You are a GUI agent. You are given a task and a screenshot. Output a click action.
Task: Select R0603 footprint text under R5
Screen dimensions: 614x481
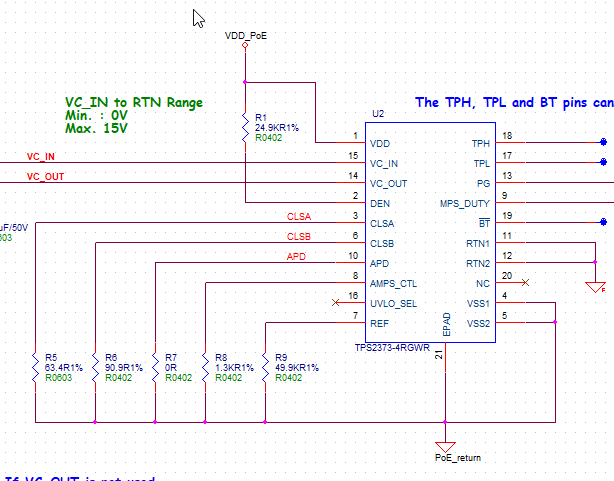59,378
